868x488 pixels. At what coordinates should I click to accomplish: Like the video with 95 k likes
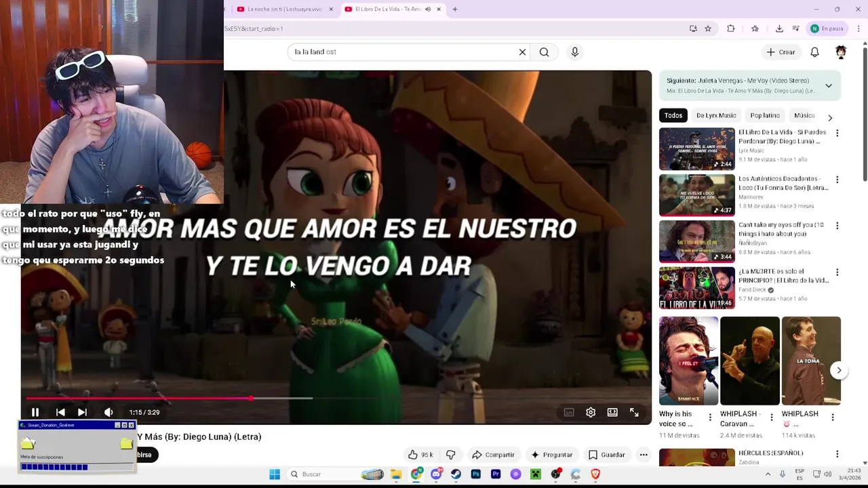(x=420, y=455)
